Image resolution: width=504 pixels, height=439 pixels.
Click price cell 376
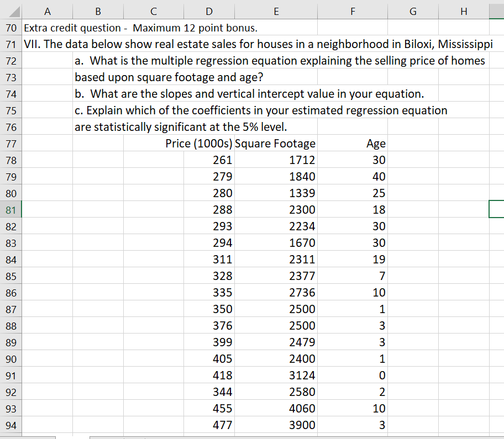click(209, 326)
